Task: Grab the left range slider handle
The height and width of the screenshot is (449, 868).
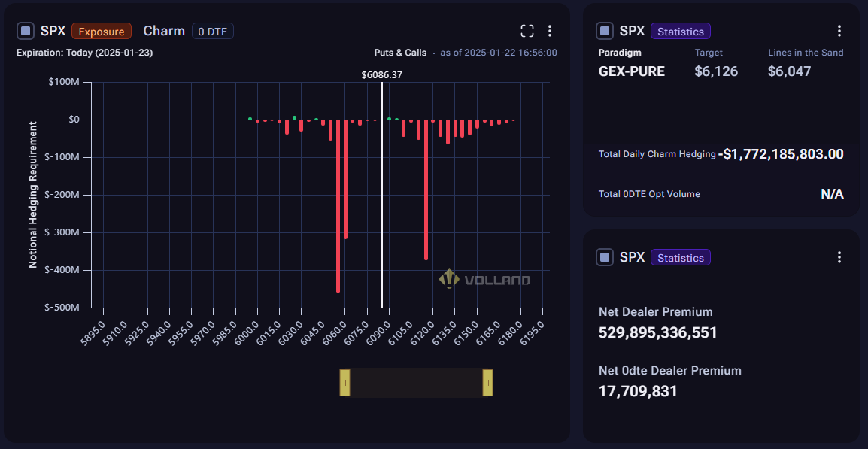Action: coord(344,383)
